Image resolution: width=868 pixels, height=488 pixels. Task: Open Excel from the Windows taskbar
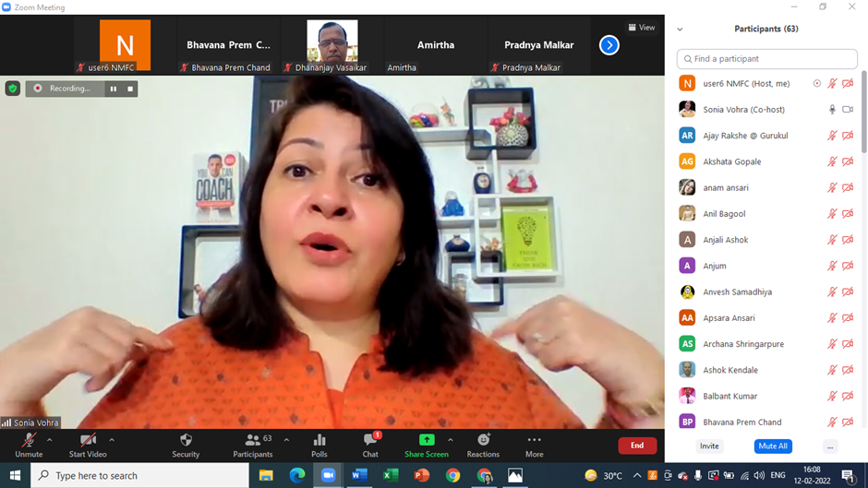tap(391, 475)
